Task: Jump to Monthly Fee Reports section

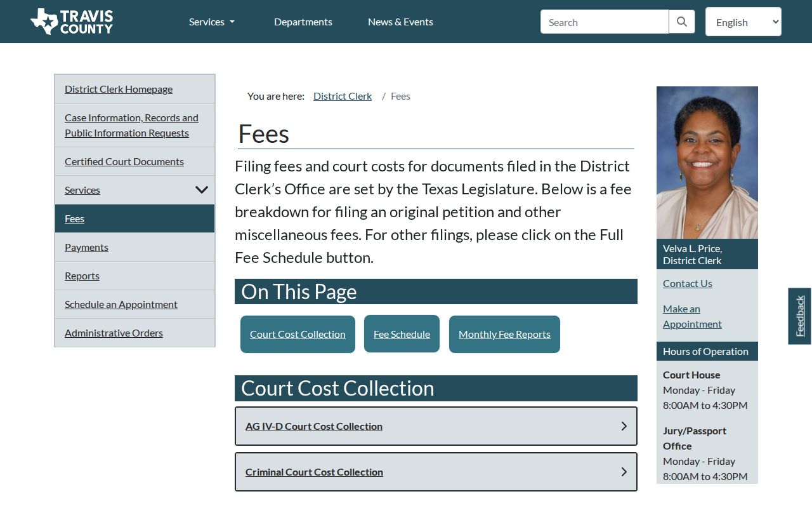Action: coord(504,334)
